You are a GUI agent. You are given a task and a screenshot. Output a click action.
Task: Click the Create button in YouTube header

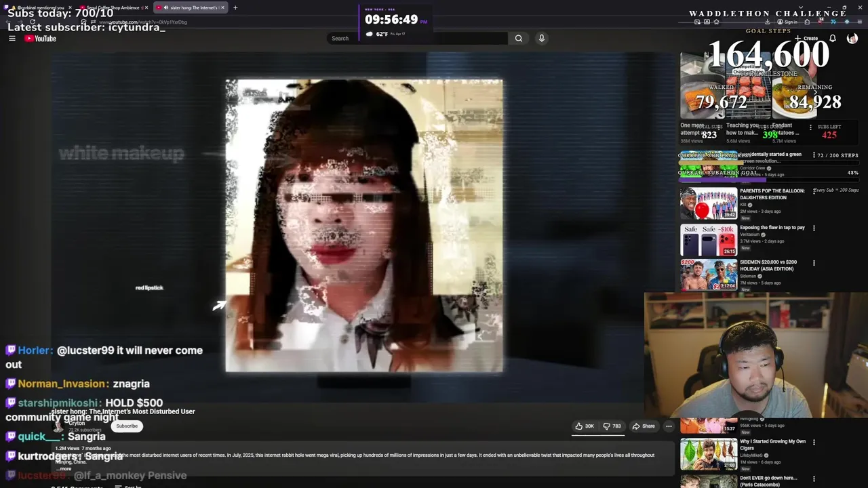807,39
